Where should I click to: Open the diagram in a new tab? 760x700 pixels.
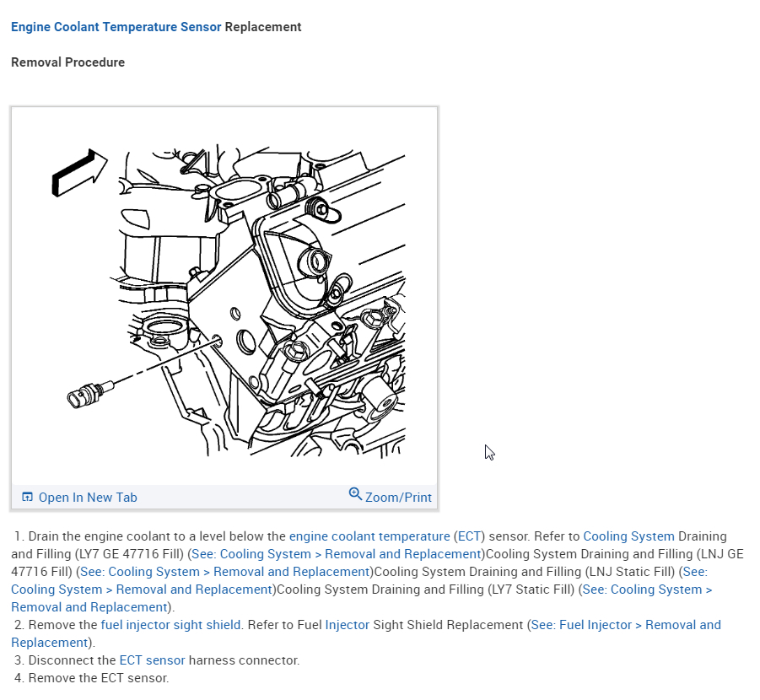pyautogui.click(x=80, y=498)
